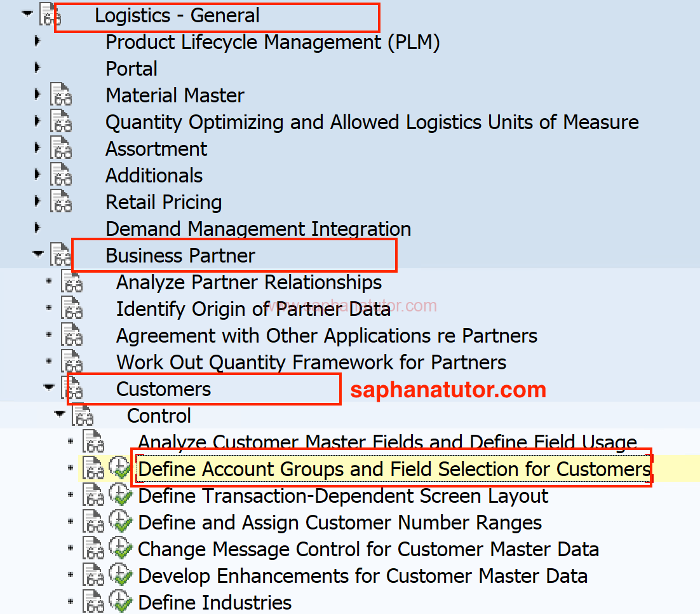Execute Define and Assign Customer Number Ranges activity
700x614 pixels.
[x=121, y=521]
